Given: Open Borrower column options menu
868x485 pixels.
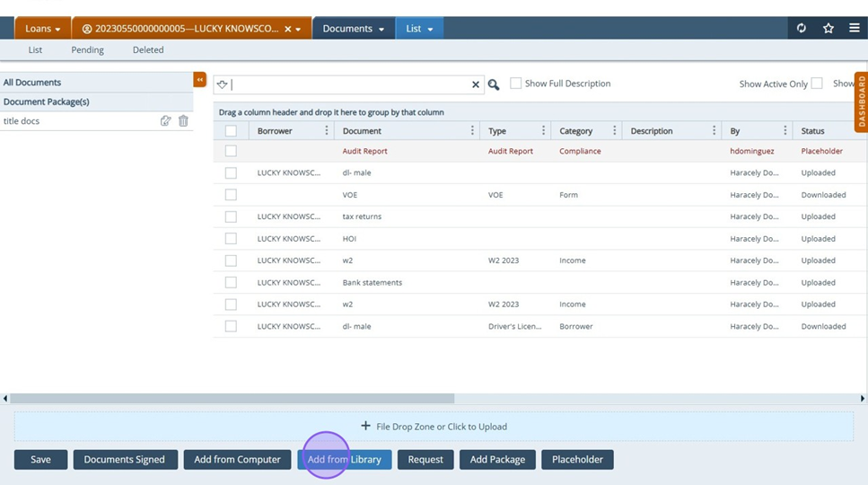Looking at the screenshot, I should (326, 131).
